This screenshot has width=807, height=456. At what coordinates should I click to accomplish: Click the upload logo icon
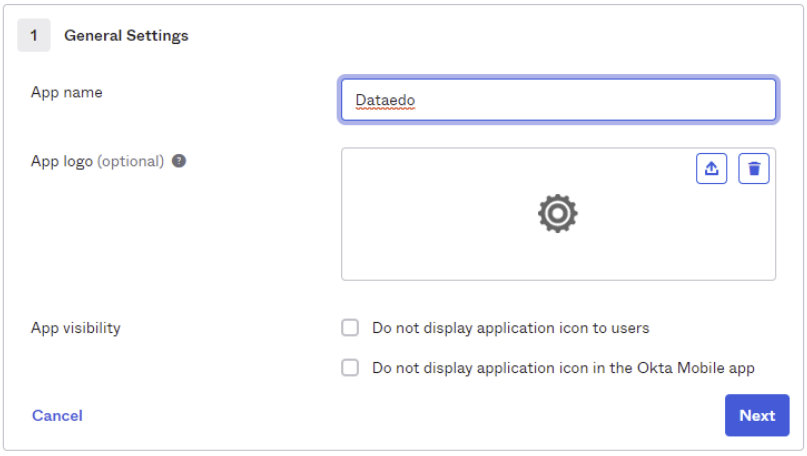click(711, 169)
